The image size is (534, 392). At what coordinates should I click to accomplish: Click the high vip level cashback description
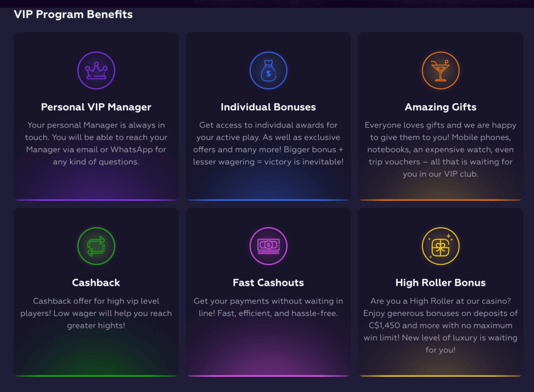click(96, 313)
